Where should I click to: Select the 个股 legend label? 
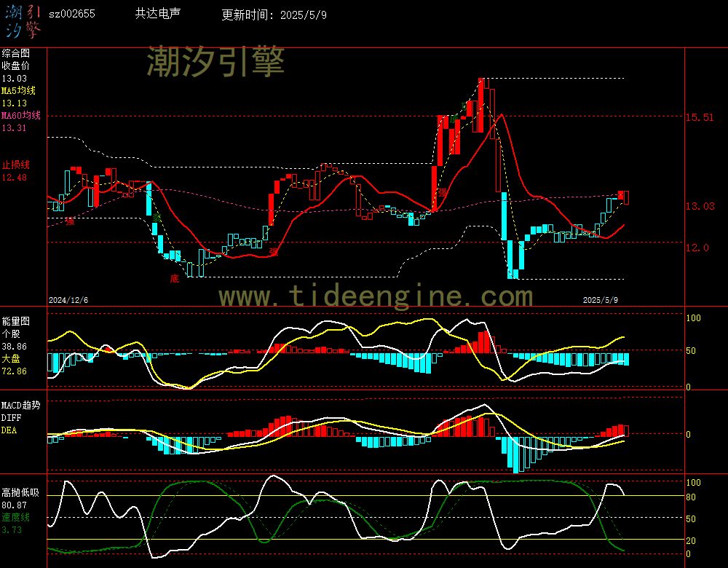pos(11,334)
